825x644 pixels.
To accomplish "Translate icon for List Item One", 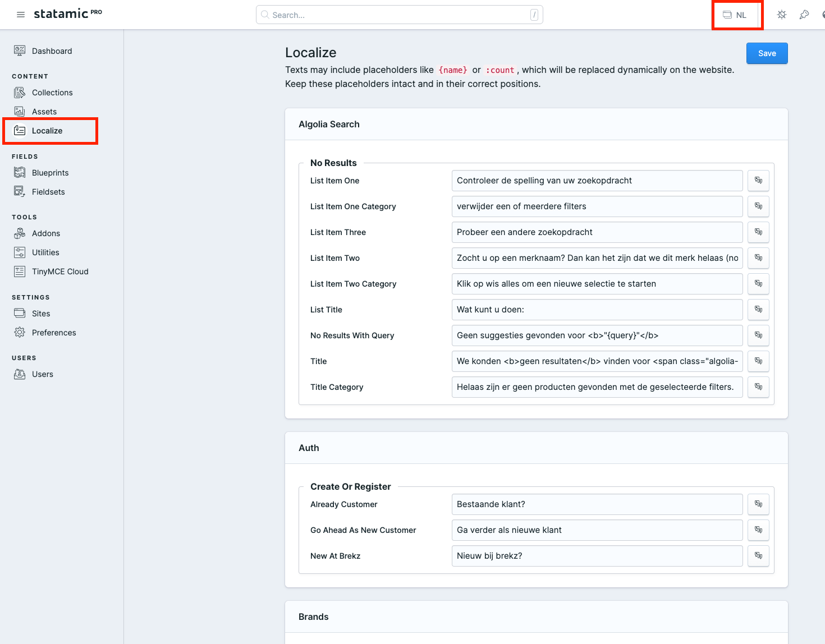I will pyautogui.click(x=758, y=181).
